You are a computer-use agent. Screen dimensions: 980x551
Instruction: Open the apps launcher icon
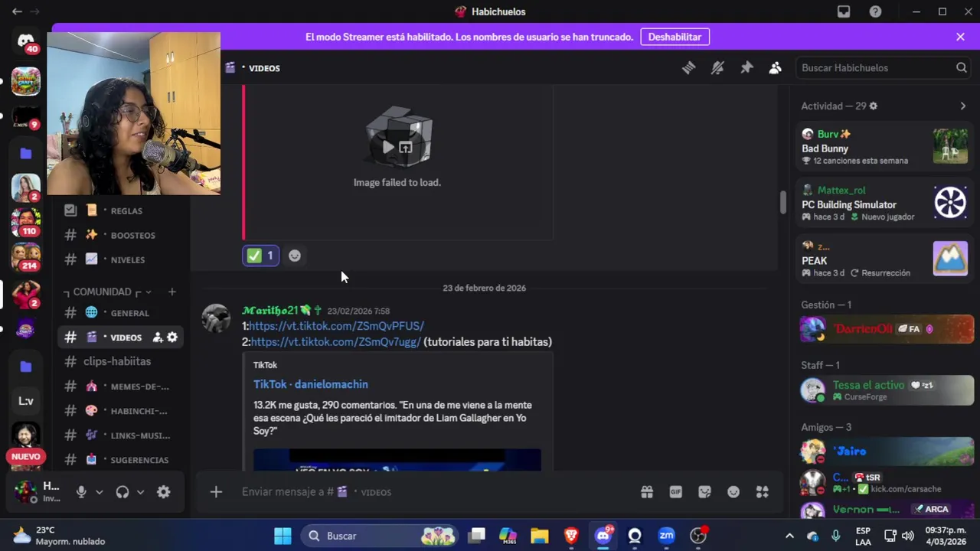coord(762,492)
